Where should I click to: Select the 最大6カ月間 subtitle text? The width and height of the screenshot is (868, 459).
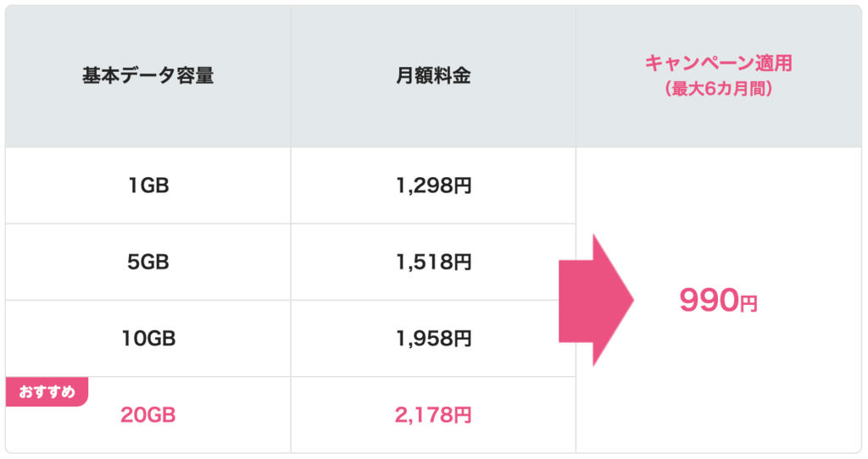719,88
